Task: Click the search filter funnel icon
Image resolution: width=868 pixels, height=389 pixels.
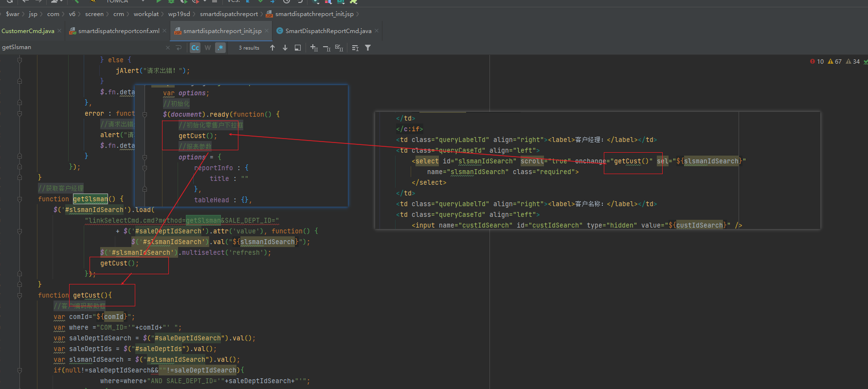Action: [368, 48]
